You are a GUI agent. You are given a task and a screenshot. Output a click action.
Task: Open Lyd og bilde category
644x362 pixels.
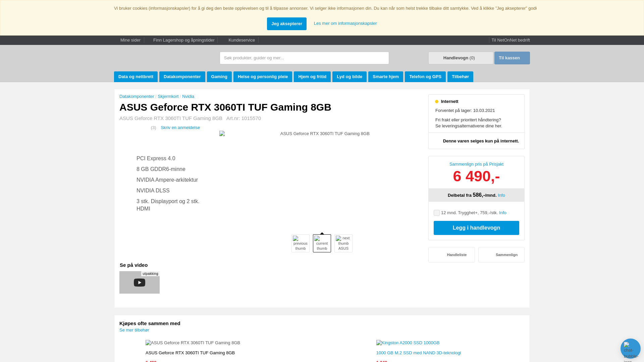349,77
